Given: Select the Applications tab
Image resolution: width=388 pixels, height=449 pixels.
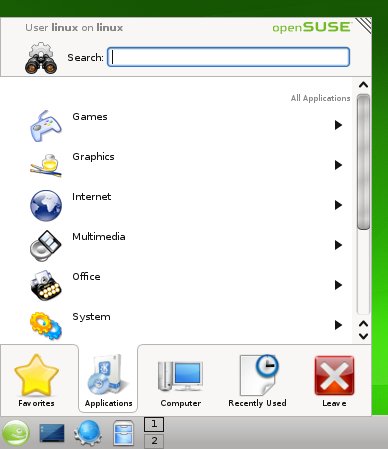Looking at the screenshot, I should tap(108, 379).
